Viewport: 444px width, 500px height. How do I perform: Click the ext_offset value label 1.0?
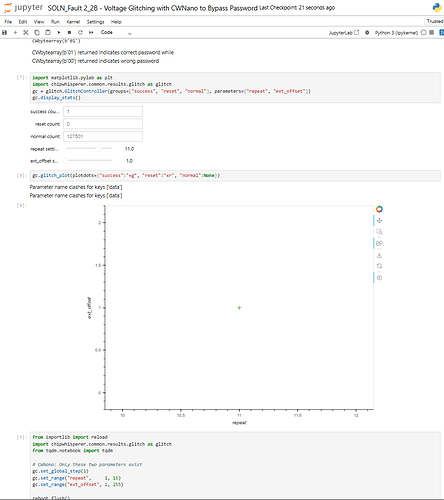(x=129, y=161)
